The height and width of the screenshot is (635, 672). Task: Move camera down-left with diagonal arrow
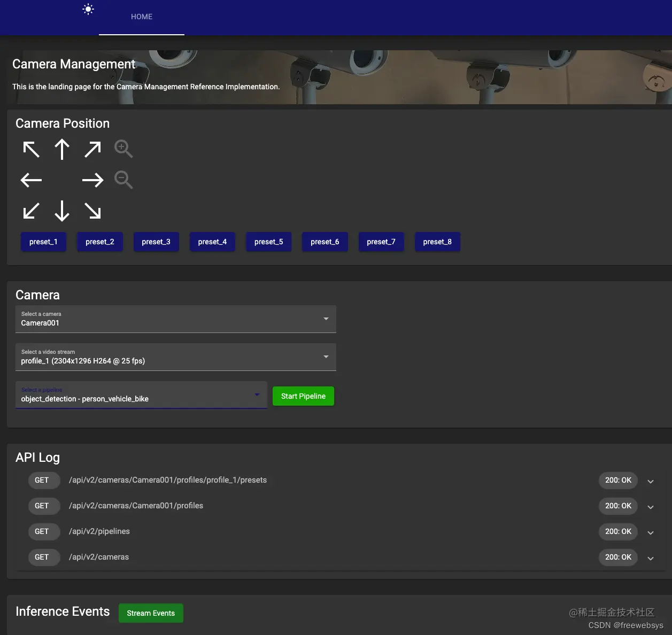click(32, 211)
